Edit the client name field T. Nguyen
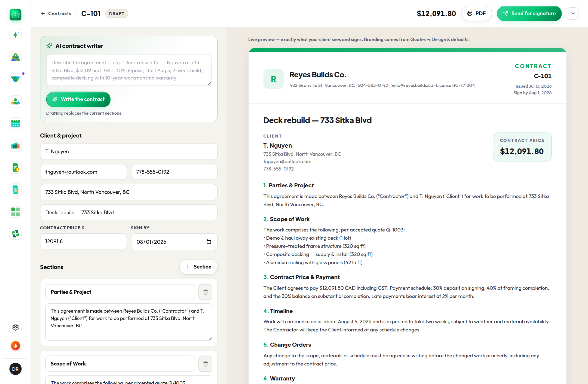 (x=129, y=152)
